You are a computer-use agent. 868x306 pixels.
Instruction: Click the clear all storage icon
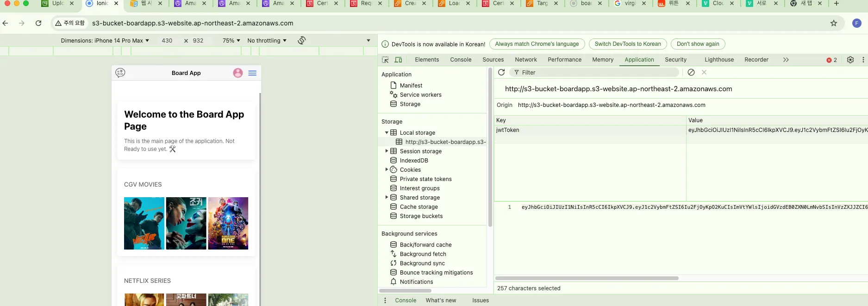click(x=691, y=72)
